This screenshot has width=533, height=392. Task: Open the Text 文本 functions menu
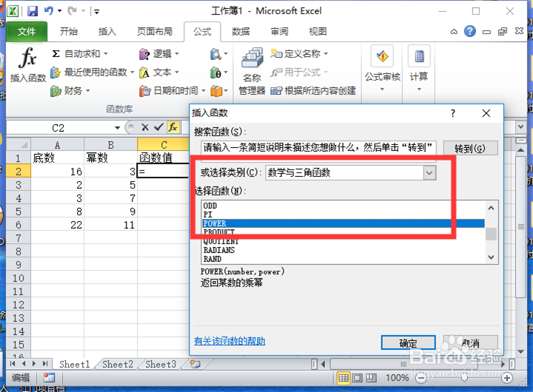158,72
